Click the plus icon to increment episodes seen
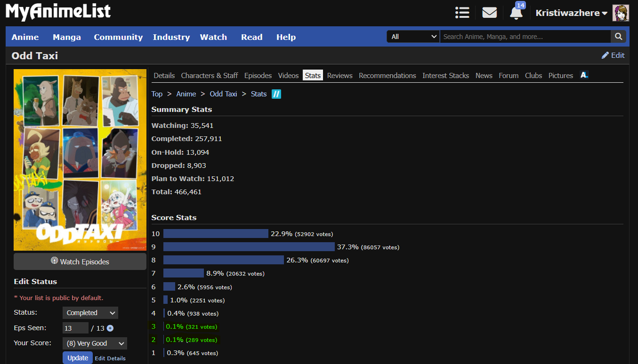This screenshot has width=638, height=364. (110, 328)
